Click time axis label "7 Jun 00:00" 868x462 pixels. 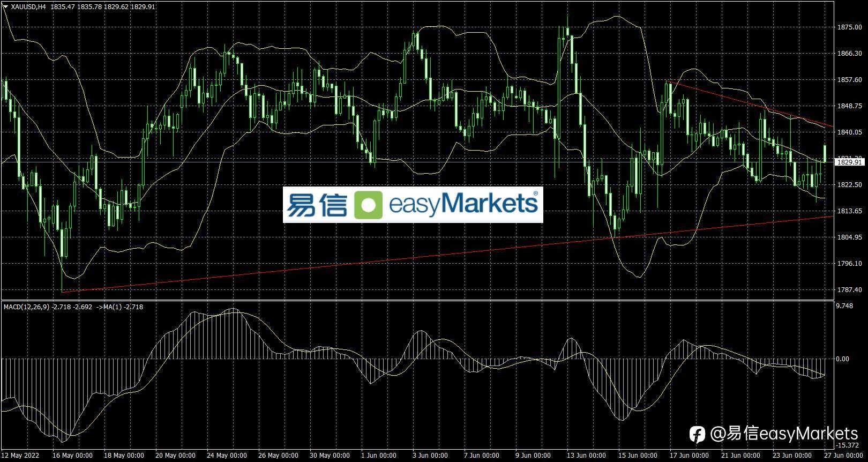point(482,456)
